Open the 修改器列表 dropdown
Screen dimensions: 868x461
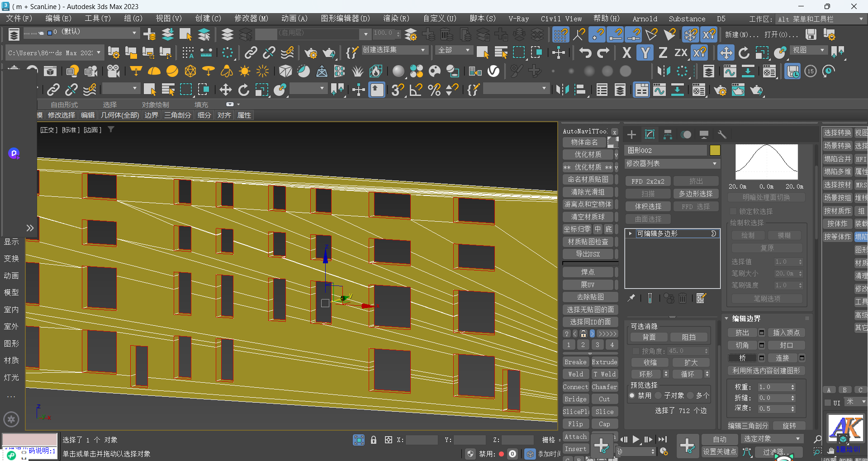tap(672, 163)
